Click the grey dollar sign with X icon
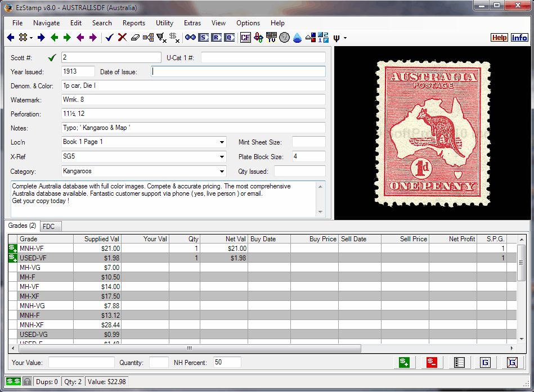The width and height of the screenshot is (534, 392). [x=174, y=38]
